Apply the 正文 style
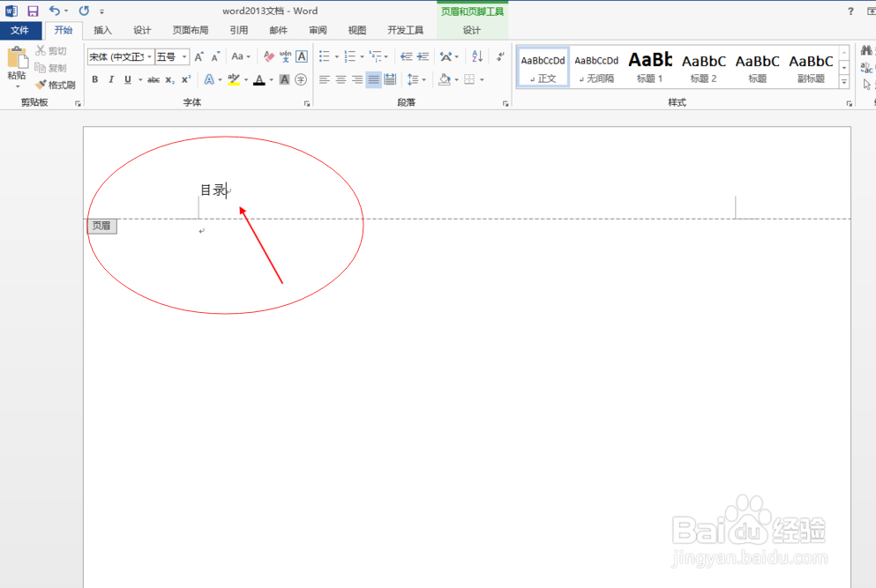 tap(543, 68)
